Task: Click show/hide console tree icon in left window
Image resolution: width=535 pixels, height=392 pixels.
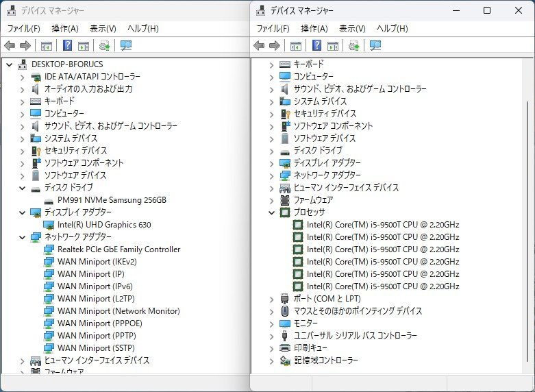Action: (47, 45)
